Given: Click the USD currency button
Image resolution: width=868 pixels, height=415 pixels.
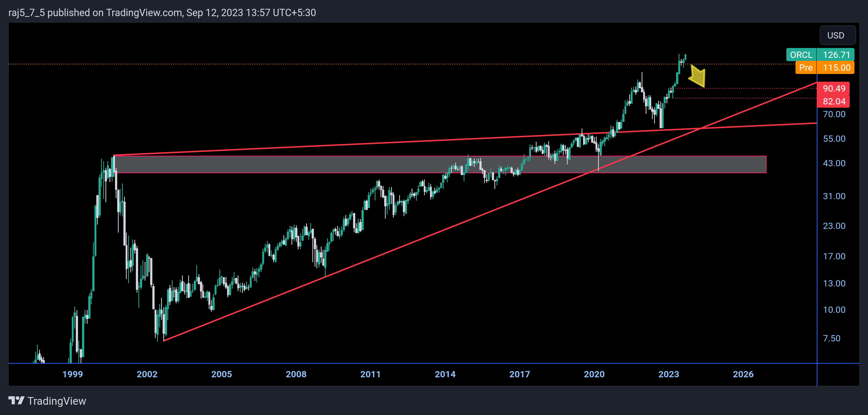Looking at the screenshot, I should [x=838, y=35].
